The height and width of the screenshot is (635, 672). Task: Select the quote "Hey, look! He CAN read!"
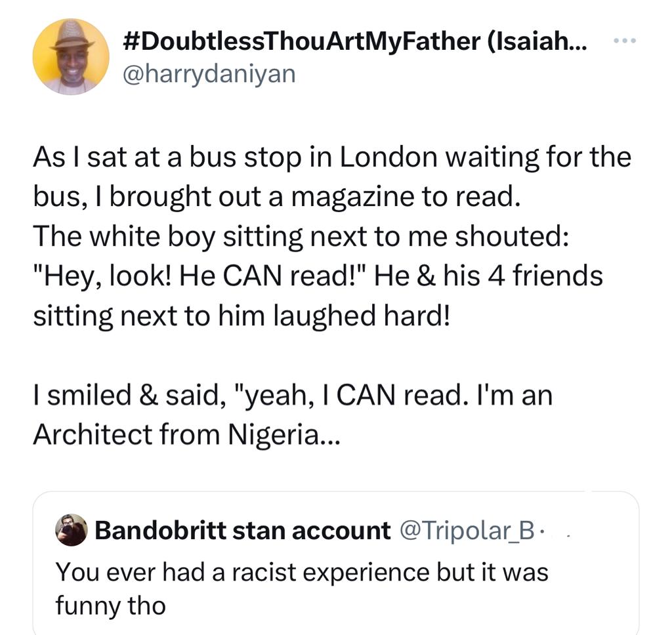pyautogui.click(x=203, y=276)
